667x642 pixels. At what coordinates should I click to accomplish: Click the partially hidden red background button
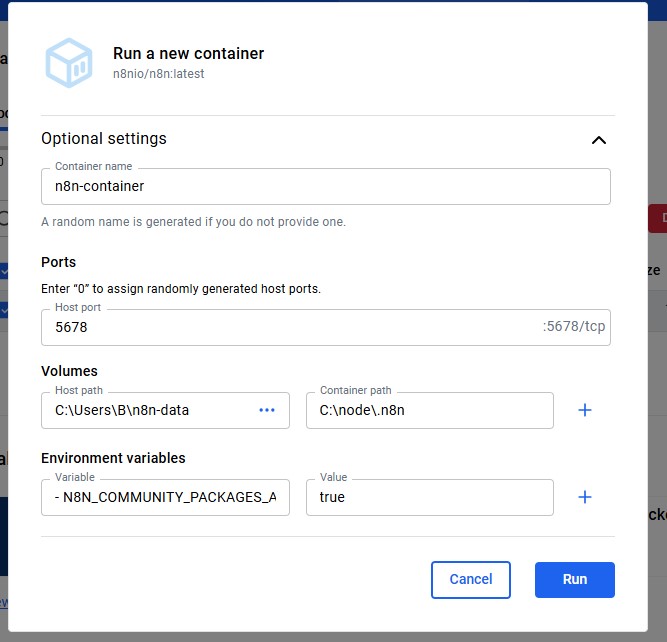click(657, 219)
